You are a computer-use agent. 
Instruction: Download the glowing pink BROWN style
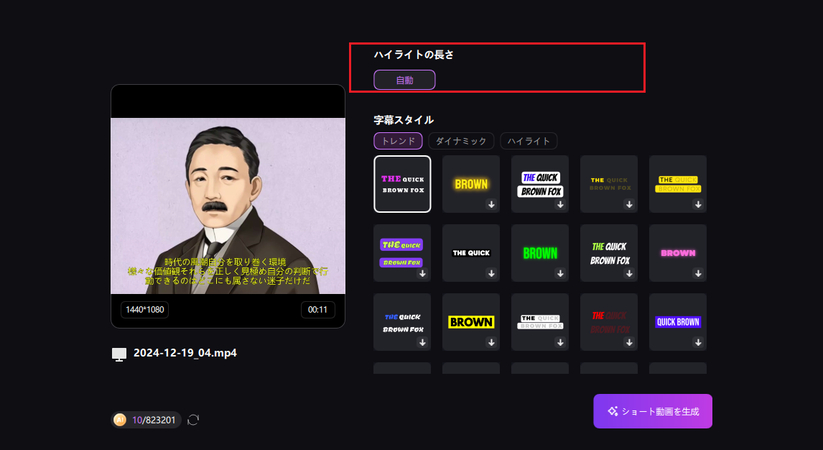(x=698, y=273)
